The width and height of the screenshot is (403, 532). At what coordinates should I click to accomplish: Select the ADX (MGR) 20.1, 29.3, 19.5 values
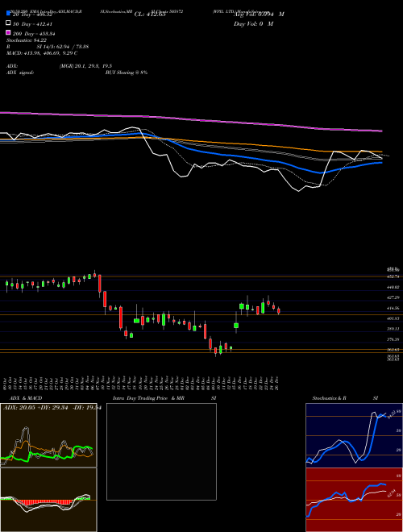pos(85,66)
